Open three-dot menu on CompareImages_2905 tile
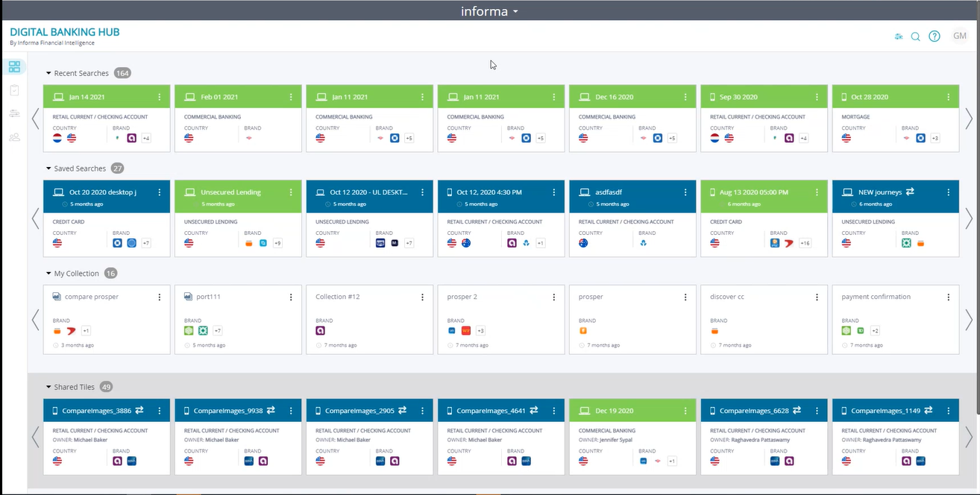The image size is (980, 495). pos(422,410)
